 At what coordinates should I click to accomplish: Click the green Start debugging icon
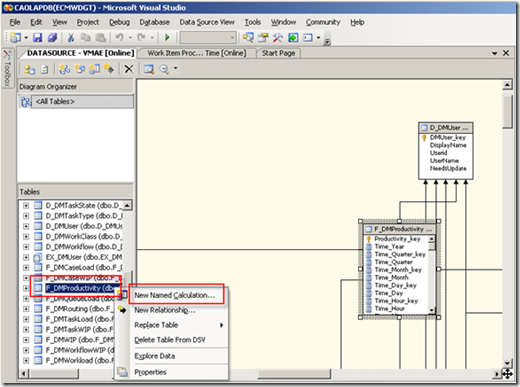[x=167, y=37]
